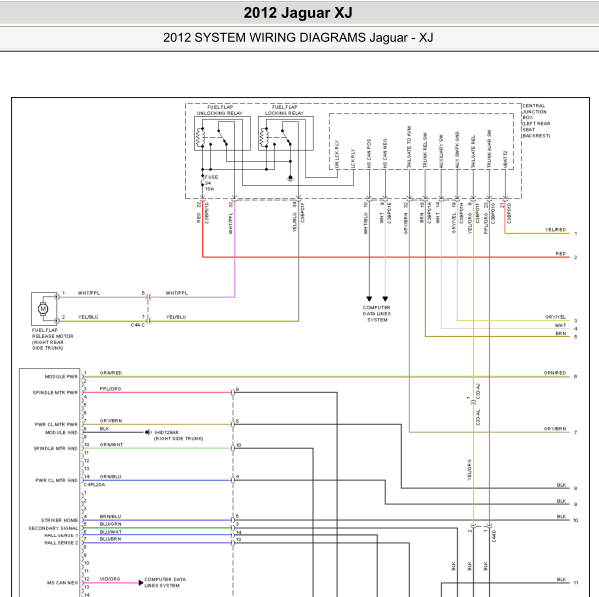The height and width of the screenshot is (597, 599).
Task: Click the 'YEL/RED' wire label at output 1
Action: (555, 230)
